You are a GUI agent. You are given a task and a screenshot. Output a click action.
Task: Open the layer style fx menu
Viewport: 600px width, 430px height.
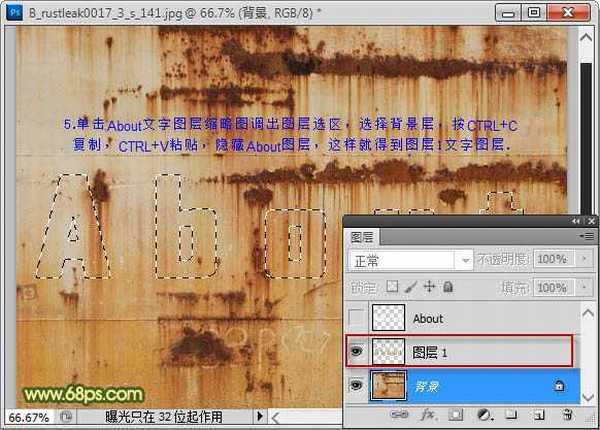pos(427,415)
